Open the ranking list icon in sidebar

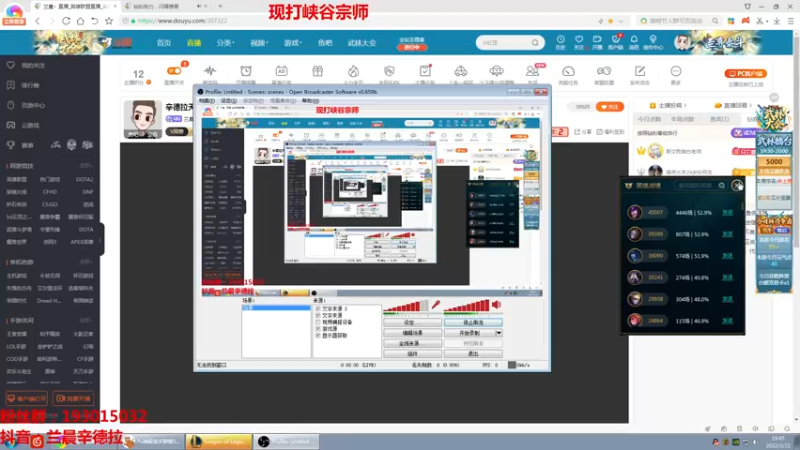click(x=11, y=85)
